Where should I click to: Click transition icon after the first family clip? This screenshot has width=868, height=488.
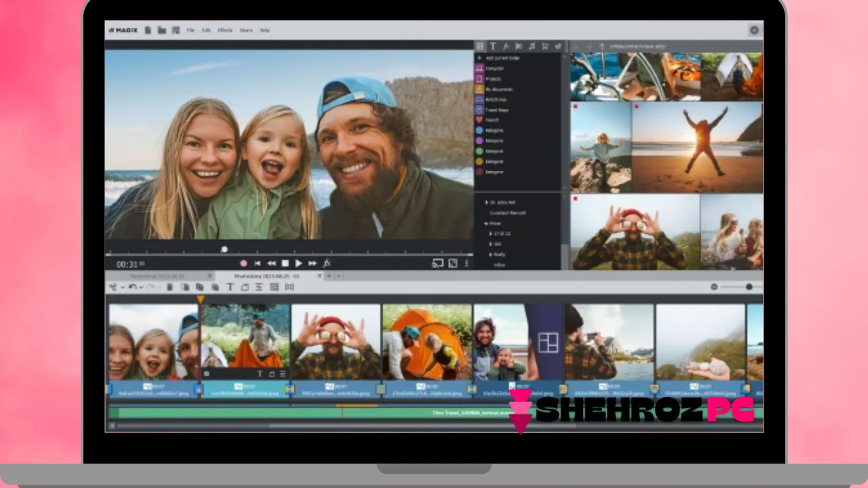(x=199, y=389)
